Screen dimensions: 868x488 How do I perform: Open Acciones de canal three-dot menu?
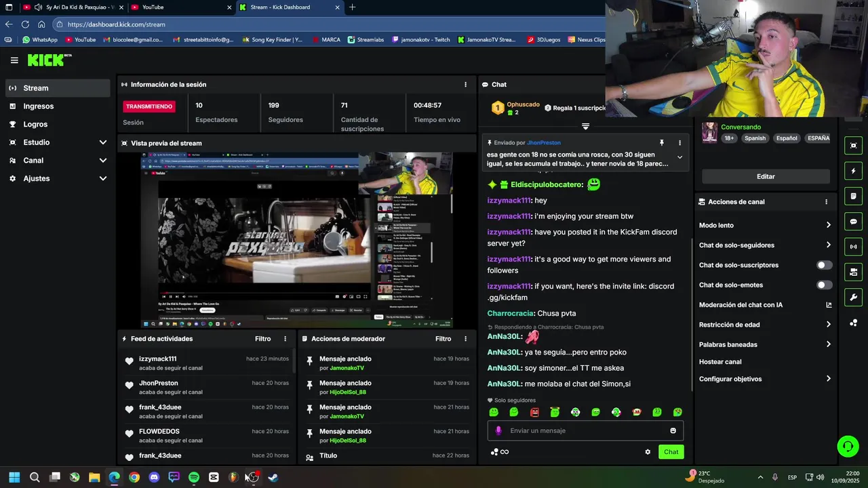tap(826, 202)
